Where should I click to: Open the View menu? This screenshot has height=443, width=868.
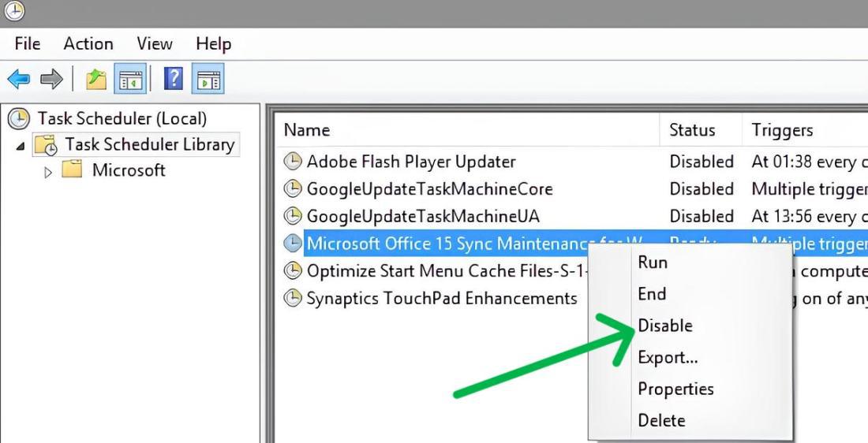(155, 43)
